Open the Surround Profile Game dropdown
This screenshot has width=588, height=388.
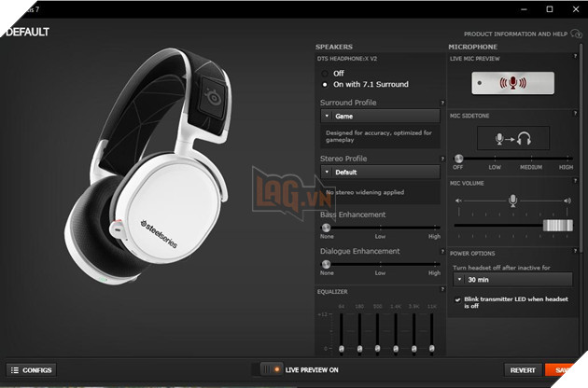tap(380, 117)
